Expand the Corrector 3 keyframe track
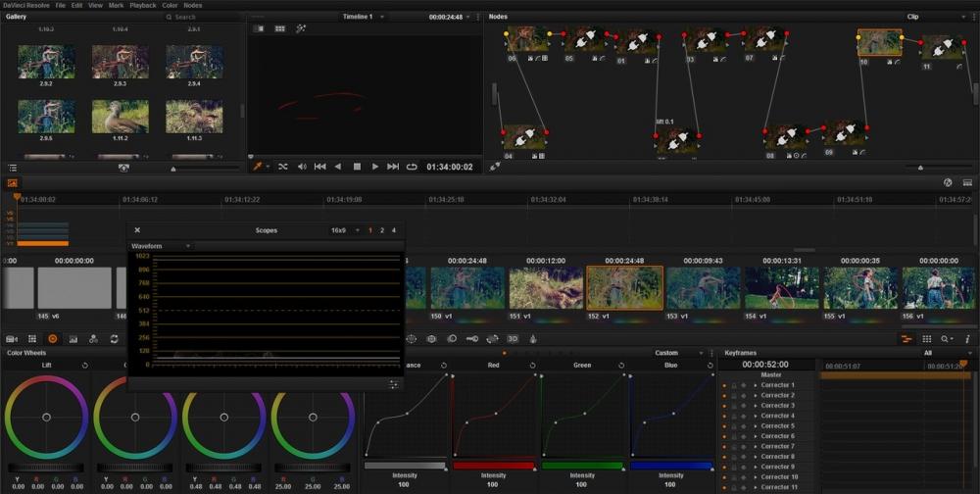980x494 pixels. [x=756, y=406]
